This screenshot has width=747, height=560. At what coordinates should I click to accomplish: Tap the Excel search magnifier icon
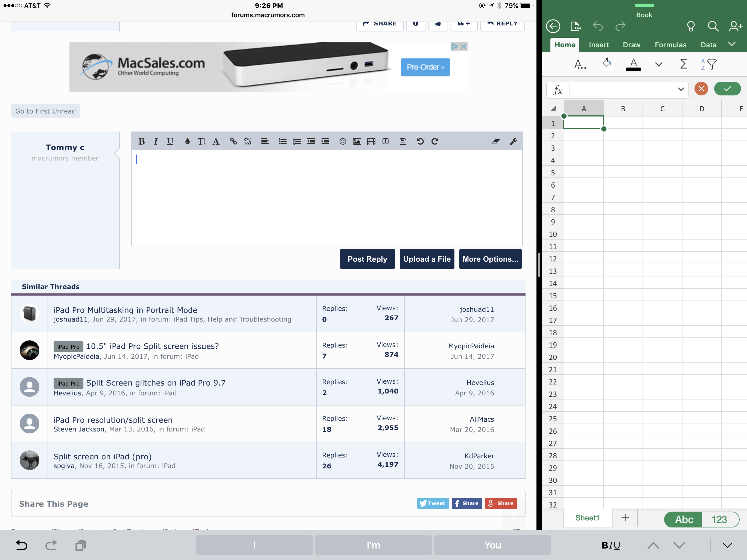(x=713, y=26)
